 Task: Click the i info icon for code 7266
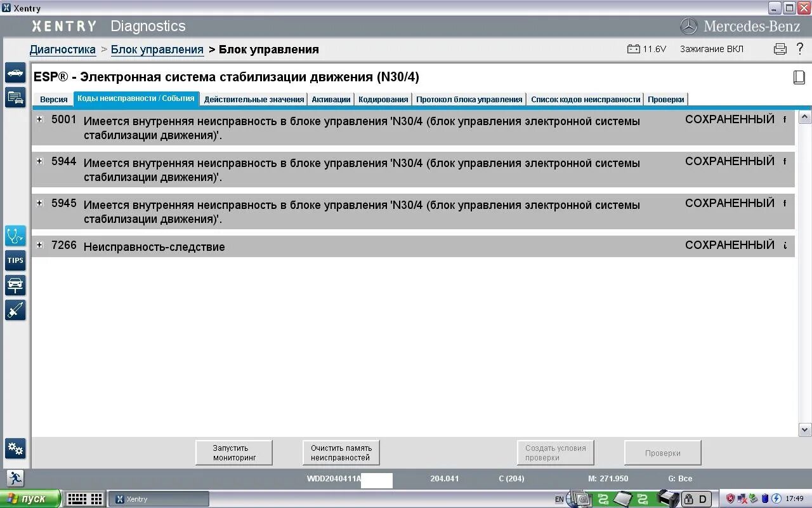[x=785, y=245]
